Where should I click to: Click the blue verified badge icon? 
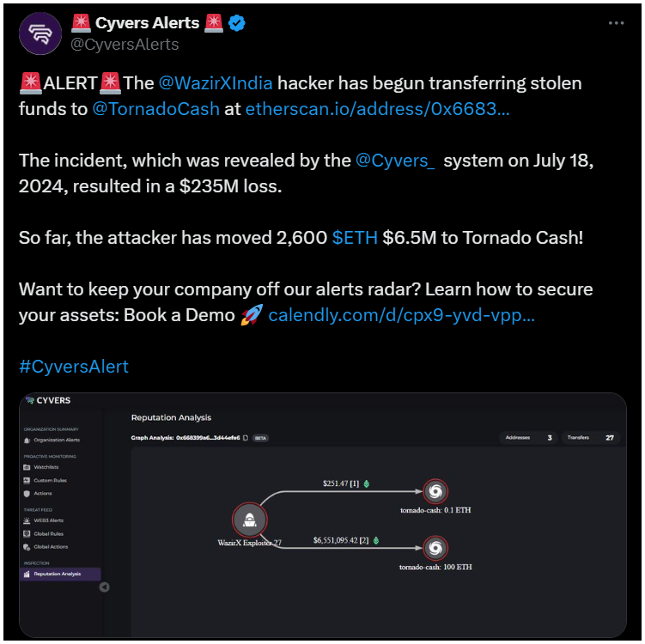pos(237,23)
